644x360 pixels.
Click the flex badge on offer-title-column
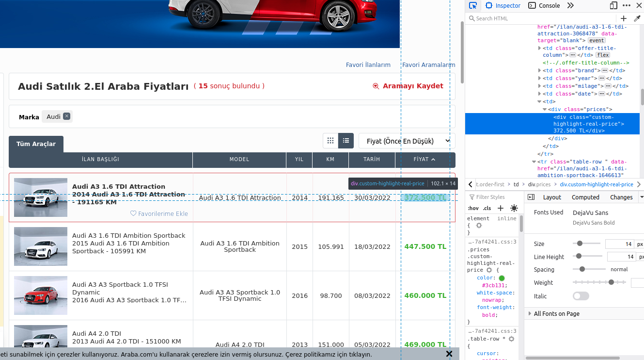(603, 55)
